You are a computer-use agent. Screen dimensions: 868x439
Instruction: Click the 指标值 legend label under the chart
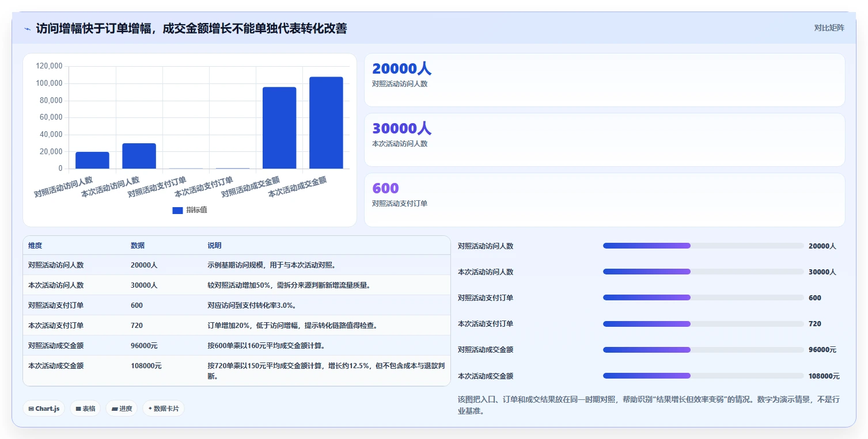196,211
